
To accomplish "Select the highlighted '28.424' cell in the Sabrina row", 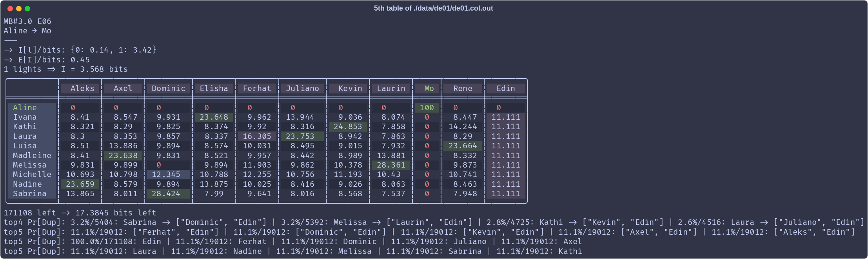I will (x=169, y=193).
